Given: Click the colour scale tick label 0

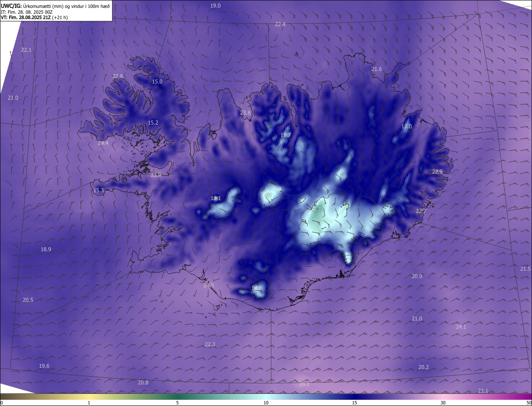Looking at the screenshot, I should click(x=2, y=403).
